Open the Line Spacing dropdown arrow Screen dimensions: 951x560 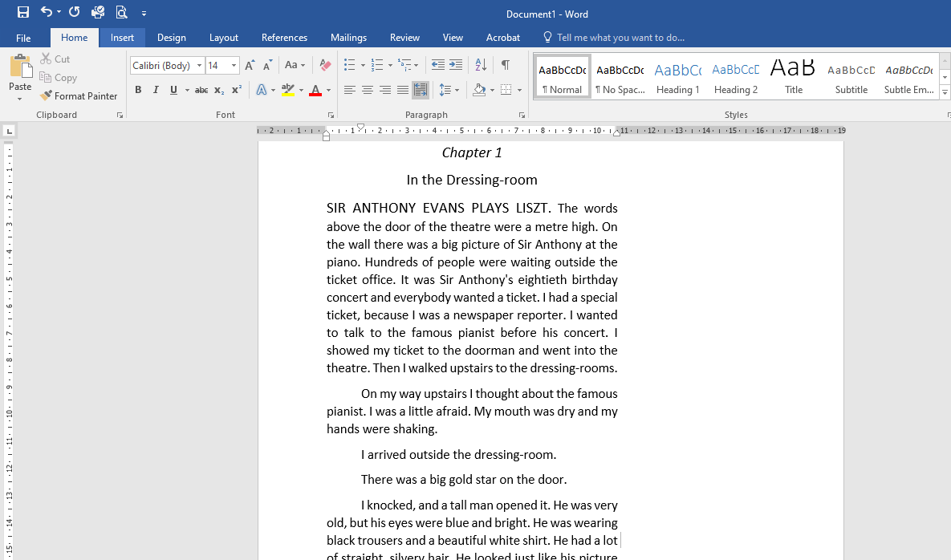pos(457,91)
